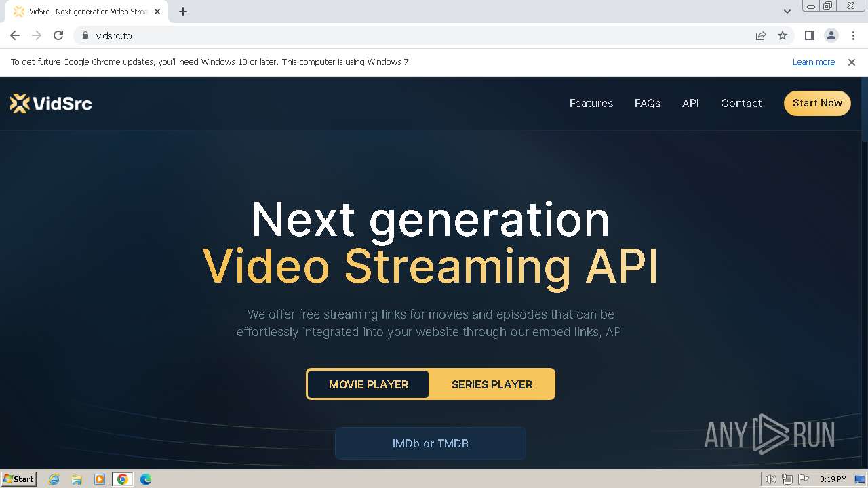
Task: Switch to SERIES PLAYER tab
Action: tap(492, 384)
